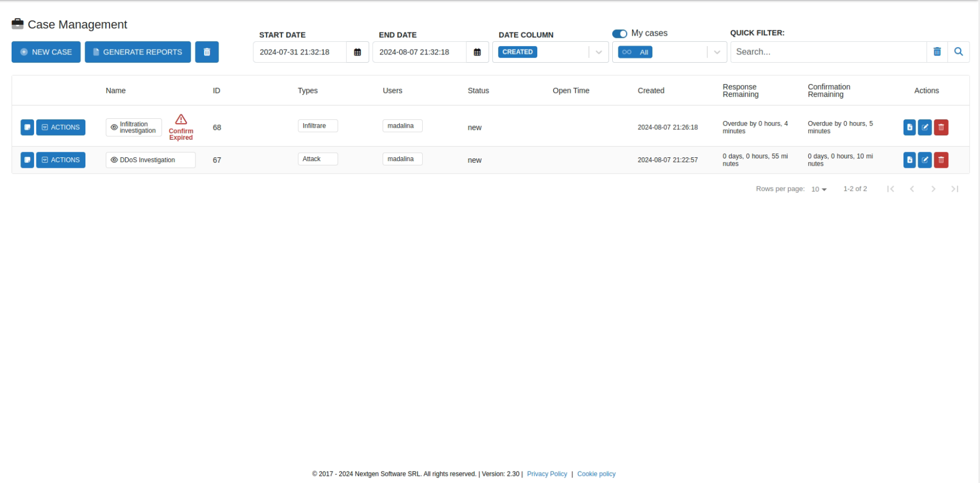
Task: Sort the table by Open Time column
Action: 571,91
